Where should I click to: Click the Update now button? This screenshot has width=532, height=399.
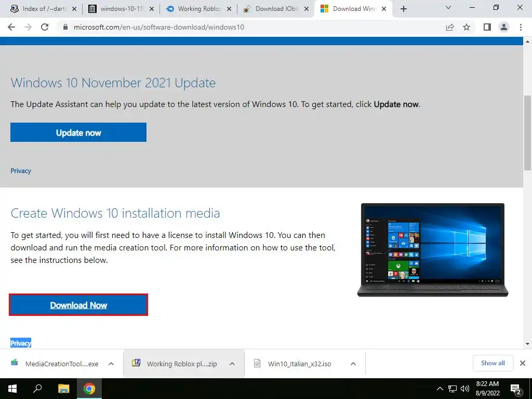(x=78, y=132)
